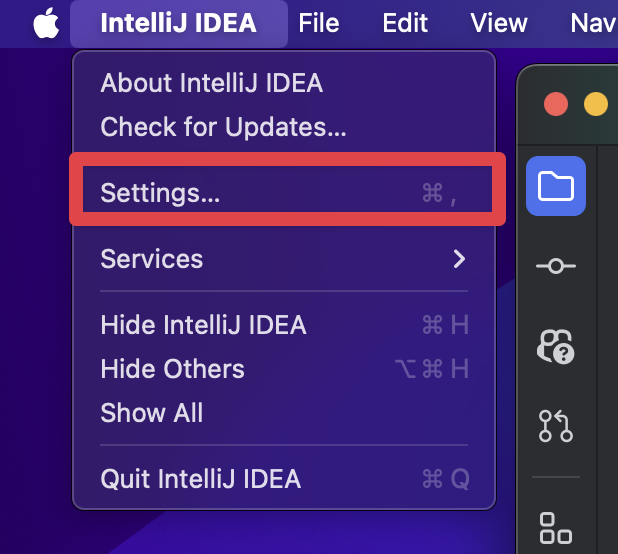Open the Project tool window folder icon

555,186
